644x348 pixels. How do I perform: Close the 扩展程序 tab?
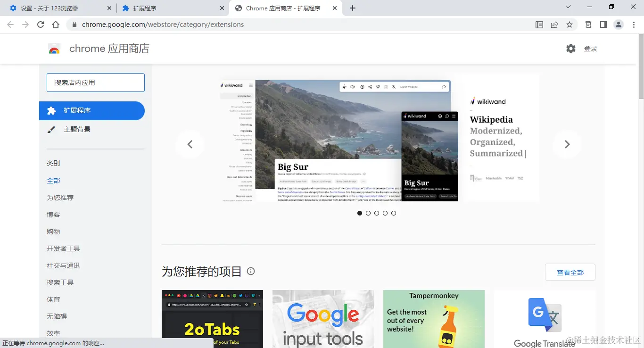click(222, 8)
